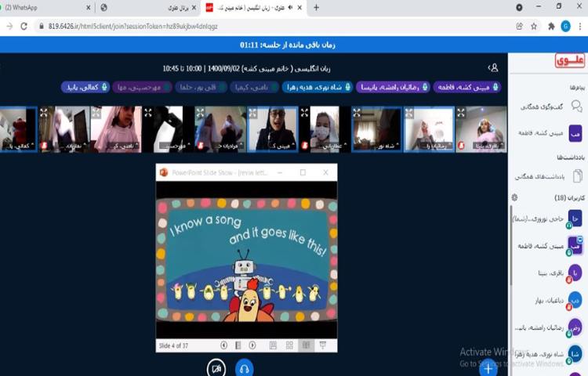588x376 pixels.
Task: Expand the نجاریان webcam tile to fullscreen
Action: (x=44, y=112)
